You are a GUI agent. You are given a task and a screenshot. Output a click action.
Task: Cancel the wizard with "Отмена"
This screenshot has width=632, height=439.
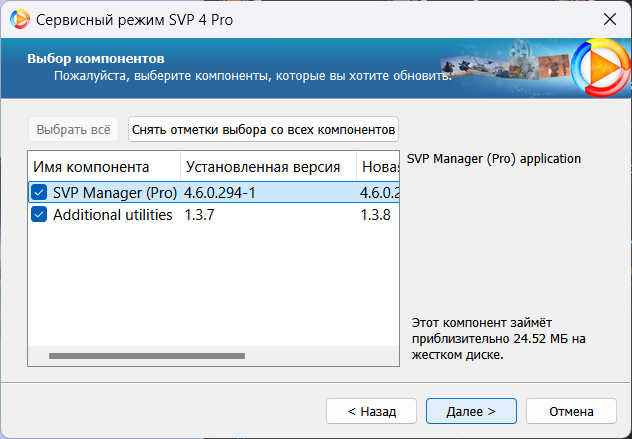pyautogui.click(x=571, y=410)
